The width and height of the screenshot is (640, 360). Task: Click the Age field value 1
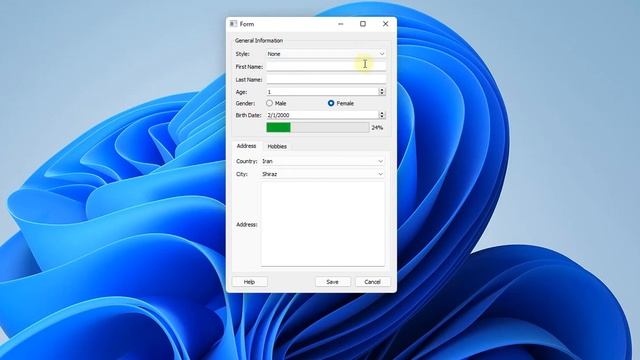[322, 92]
